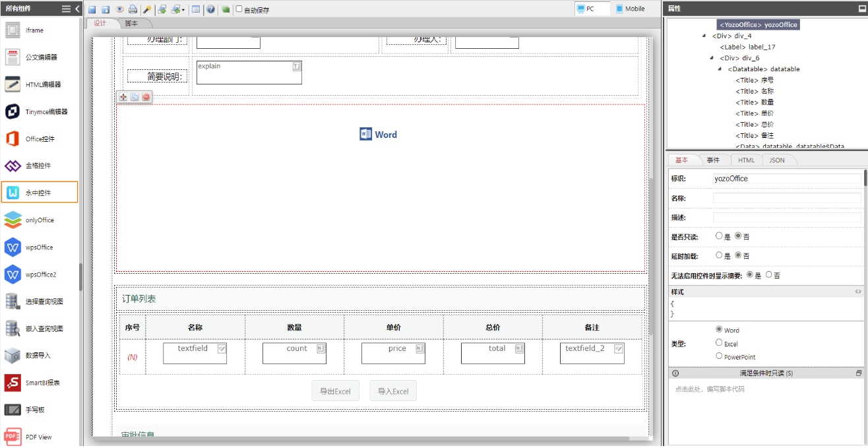Click the move handle icon above Word control
The width and height of the screenshot is (868, 448).
pos(123,97)
